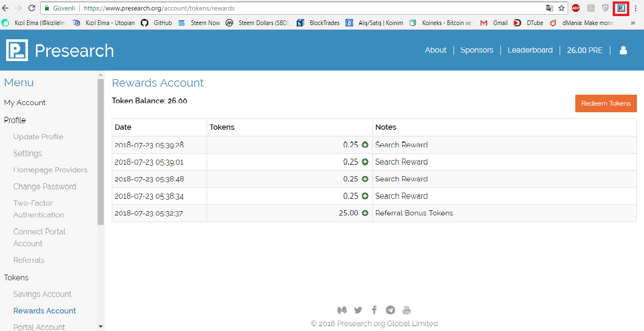Screen dimensions: 644x331
Task: Click the 26.00 PRE balance in header
Action: 585,50
